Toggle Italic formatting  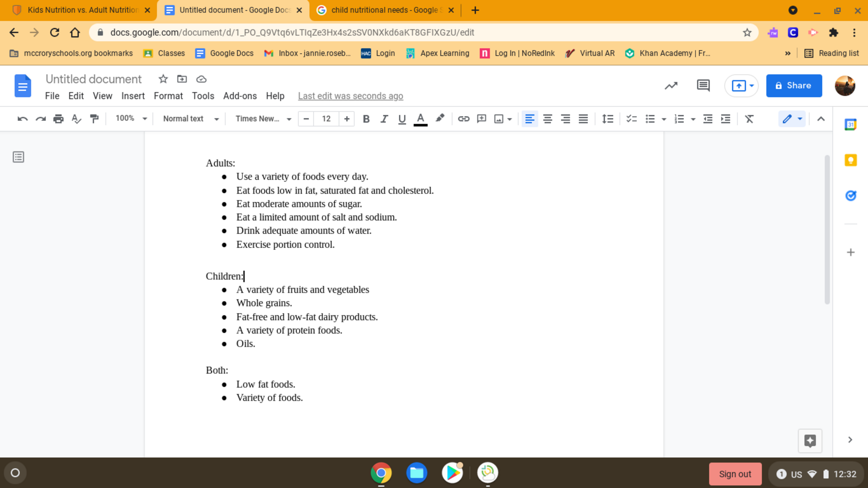384,119
